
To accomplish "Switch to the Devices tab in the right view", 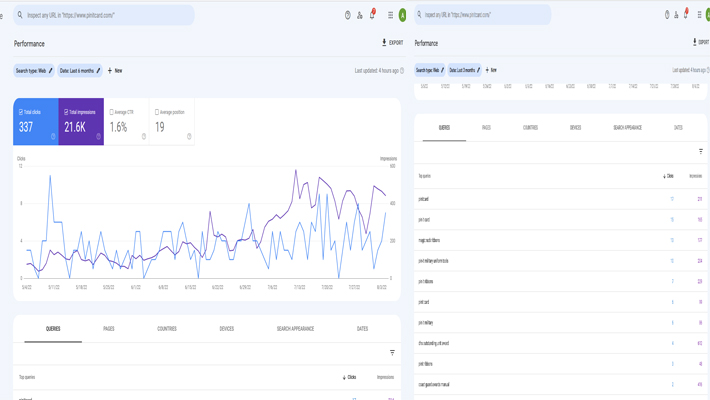I will (575, 128).
